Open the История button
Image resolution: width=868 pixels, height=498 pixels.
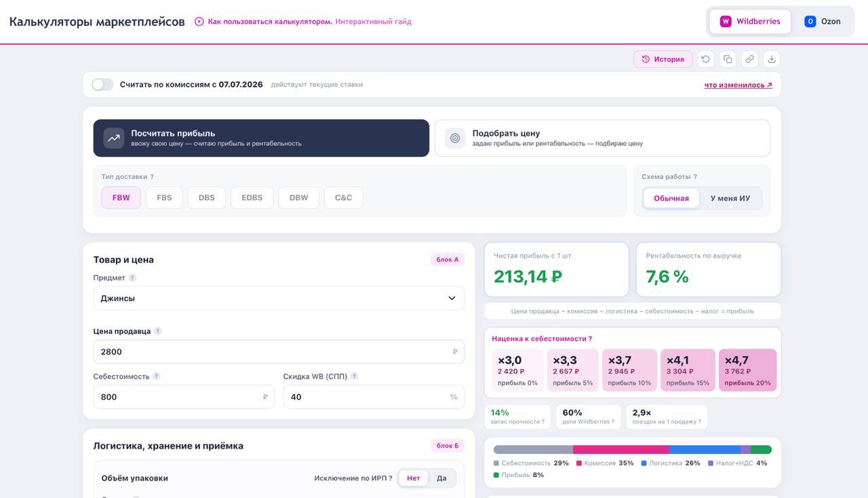tap(663, 59)
